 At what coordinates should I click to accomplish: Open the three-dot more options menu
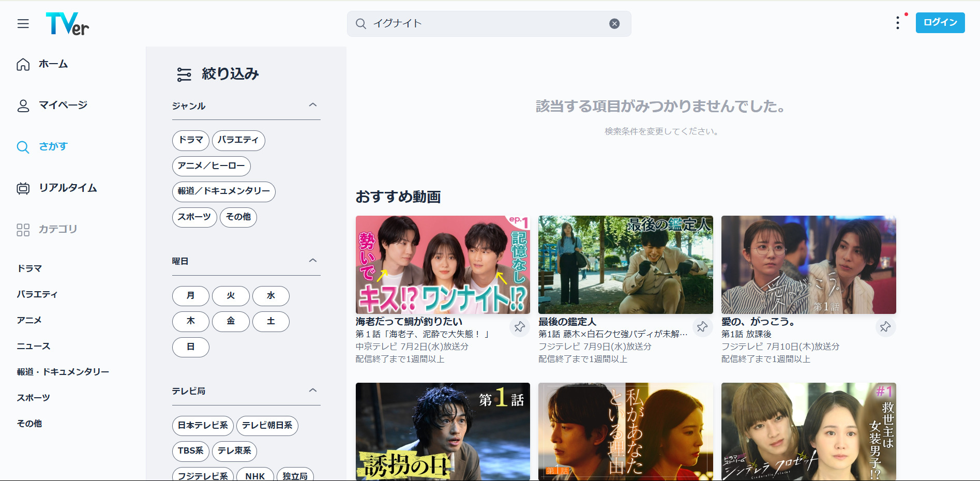898,23
